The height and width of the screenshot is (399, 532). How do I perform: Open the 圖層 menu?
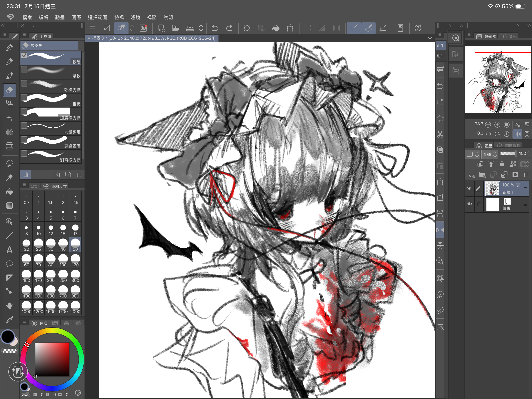[x=76, y=17]
